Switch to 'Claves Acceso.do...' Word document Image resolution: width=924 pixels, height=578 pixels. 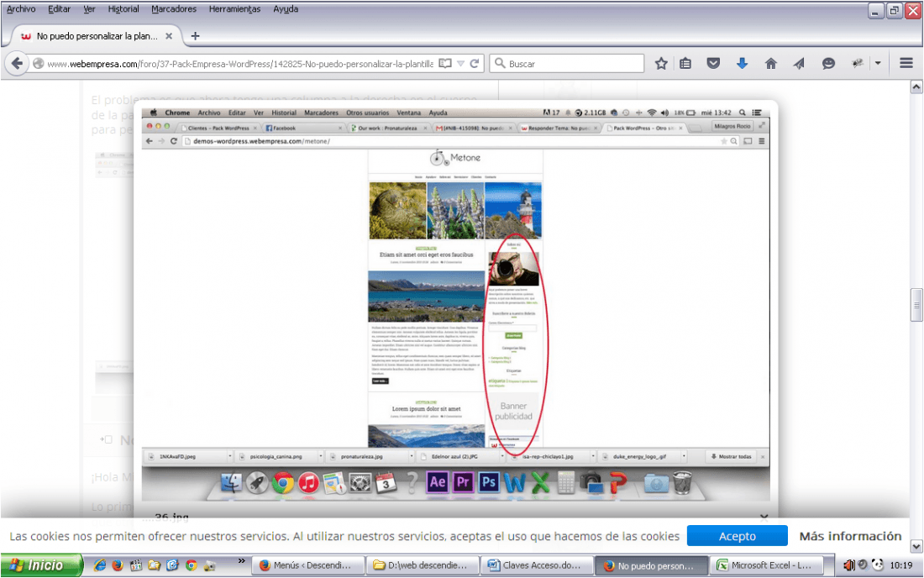[x=536, y=565]
